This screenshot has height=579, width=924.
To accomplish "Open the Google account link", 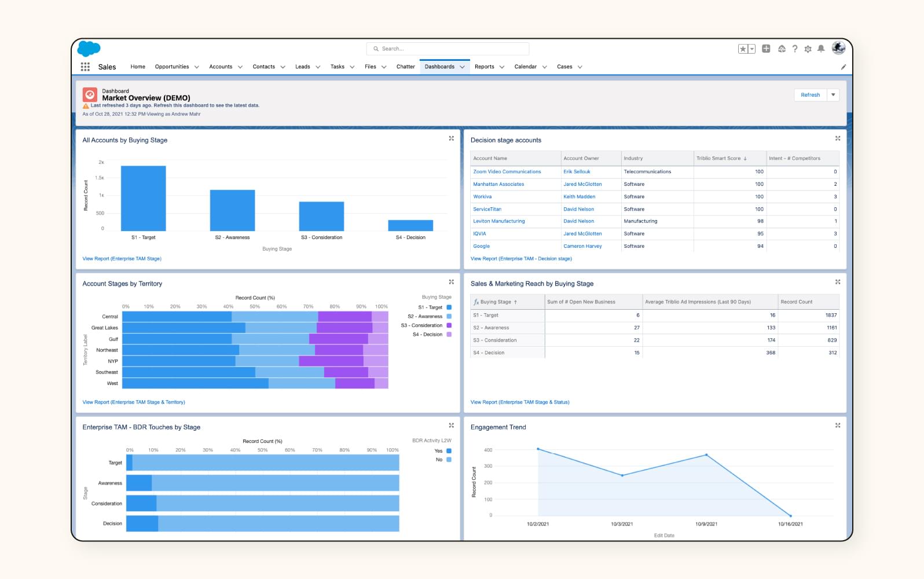I will click(481, 246).
